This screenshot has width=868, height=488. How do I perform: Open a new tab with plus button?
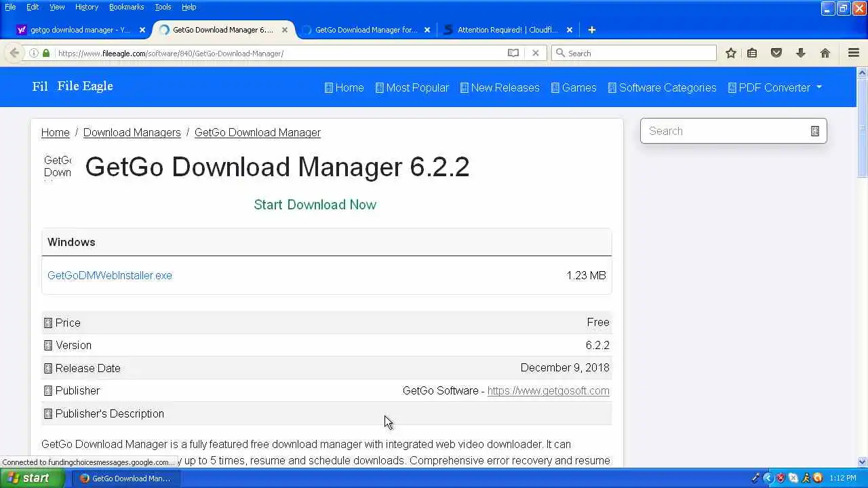[592, 30]
